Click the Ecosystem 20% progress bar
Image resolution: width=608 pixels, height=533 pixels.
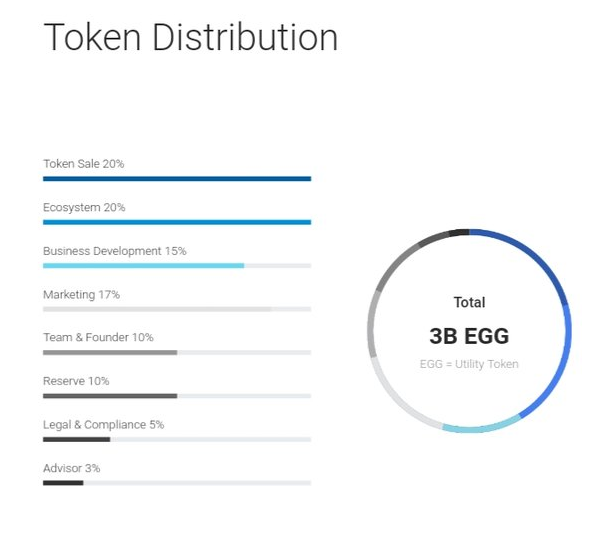point(177,222)
